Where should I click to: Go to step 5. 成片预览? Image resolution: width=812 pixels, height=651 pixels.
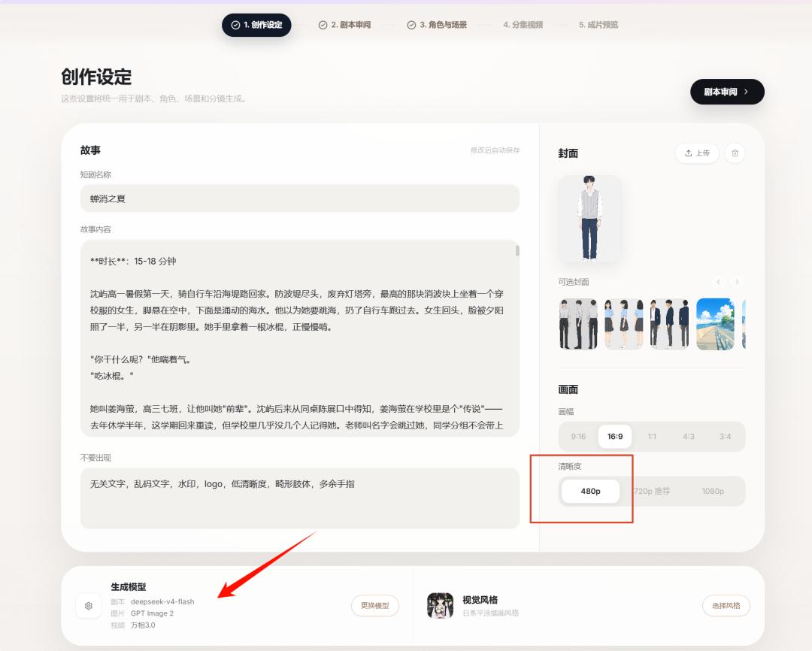pyautogui.click(x=598, y=25)
